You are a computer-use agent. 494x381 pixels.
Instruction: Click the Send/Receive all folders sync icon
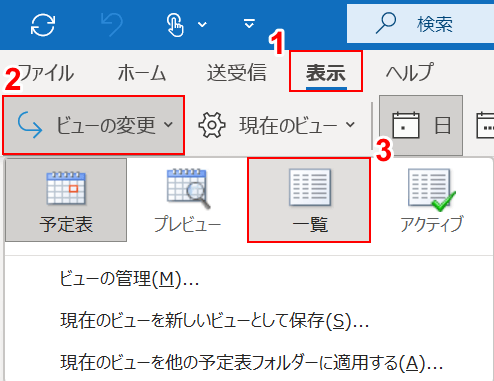point(43,25)
